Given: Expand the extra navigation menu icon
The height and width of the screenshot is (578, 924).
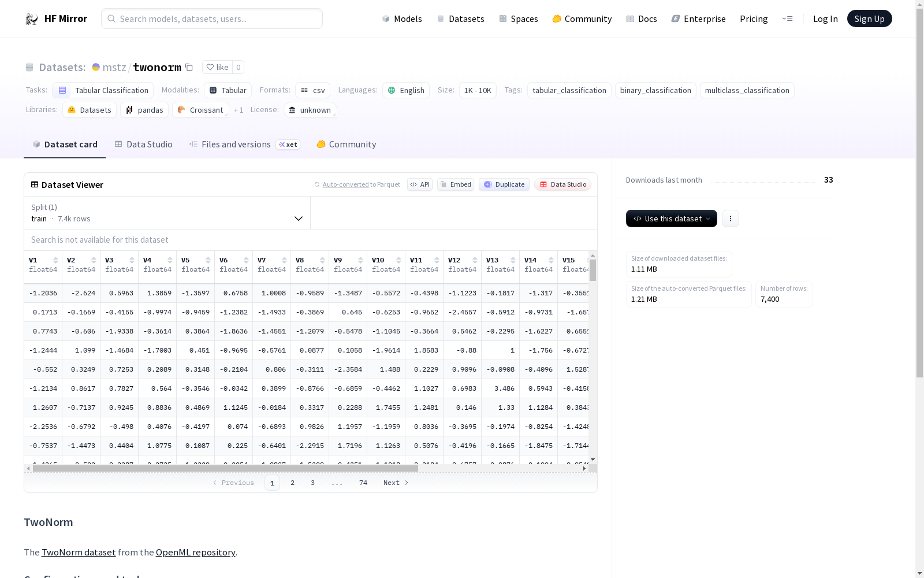Looking at the screenshot, I should (x=787, y=18).
